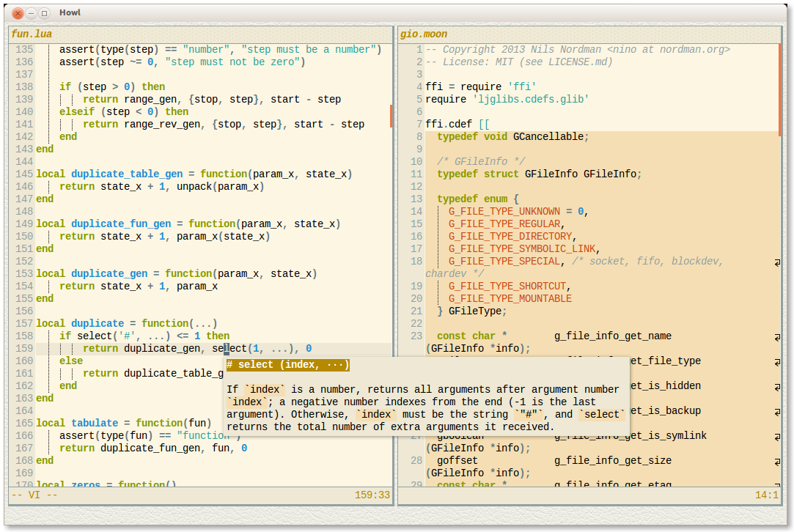The width and height of the screenshot is (794, 532).
Task: Click the 159:33 cursor position indicator
Action: tap(372, 495)
